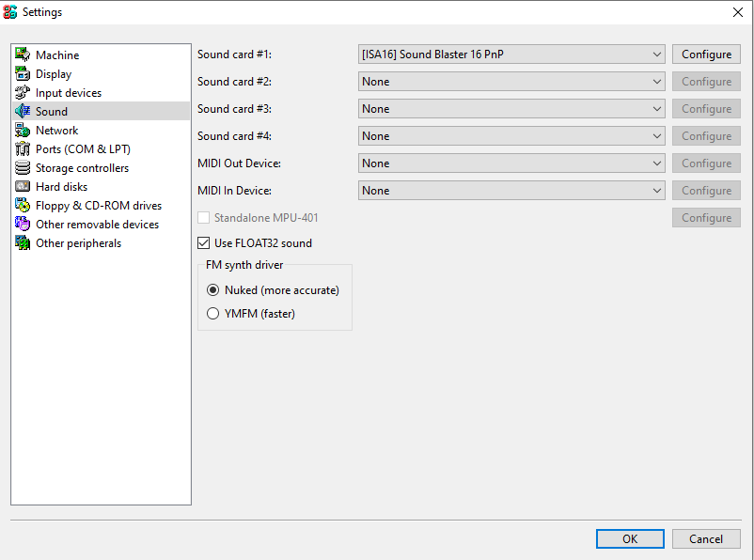Click Configure for MIDI Out Device

click(706, 163)
